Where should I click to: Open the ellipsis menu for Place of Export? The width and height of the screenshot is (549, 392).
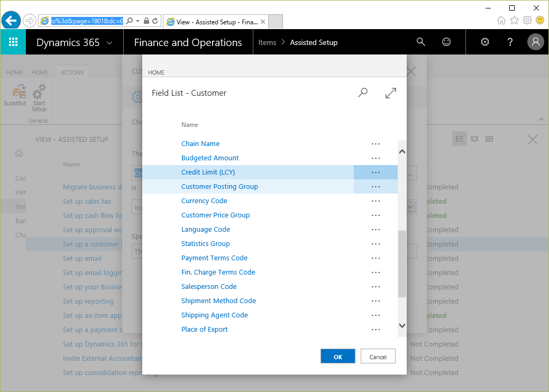[x=376, y=330]
